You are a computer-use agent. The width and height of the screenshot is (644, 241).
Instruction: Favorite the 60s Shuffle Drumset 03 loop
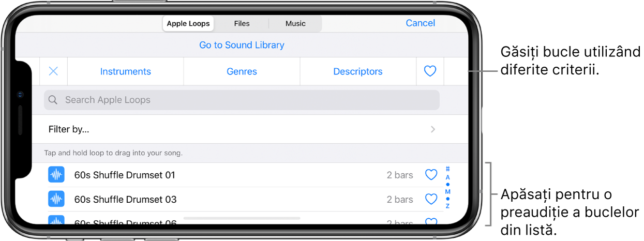coord(431,199)
